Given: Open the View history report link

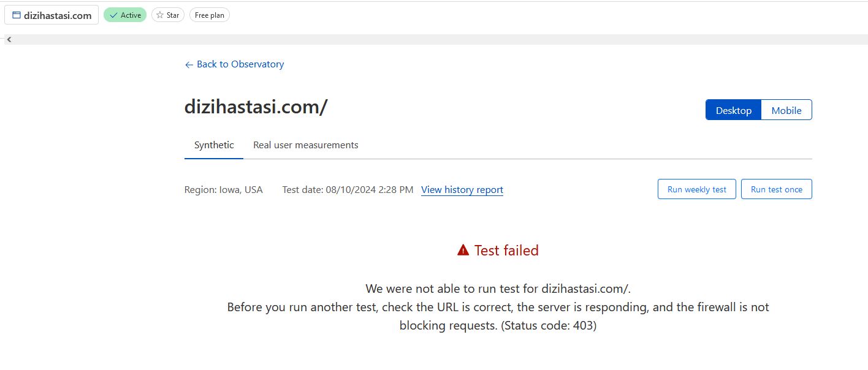Looking at the screenshot, I should pos(462,190).
